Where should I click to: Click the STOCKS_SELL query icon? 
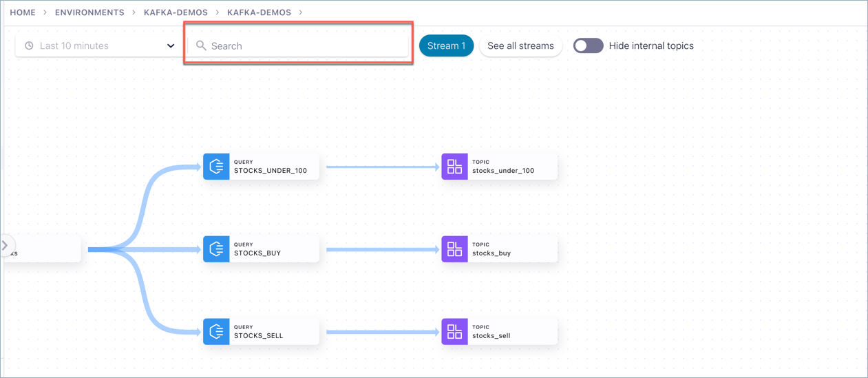pyautogui.click(x=216, y=332)
